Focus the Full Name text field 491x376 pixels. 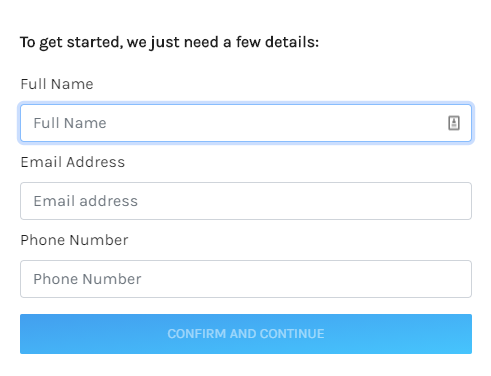246,123
